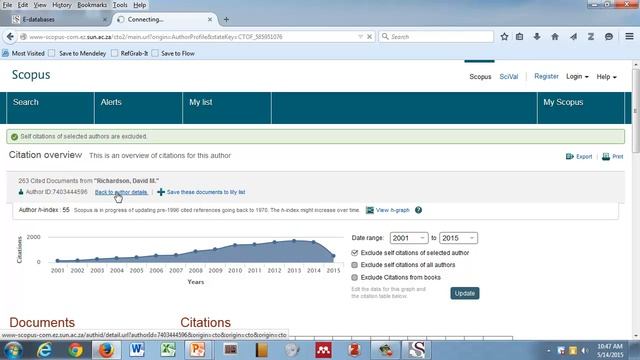Open h-index help question mark icon

[x=418, y=210]
